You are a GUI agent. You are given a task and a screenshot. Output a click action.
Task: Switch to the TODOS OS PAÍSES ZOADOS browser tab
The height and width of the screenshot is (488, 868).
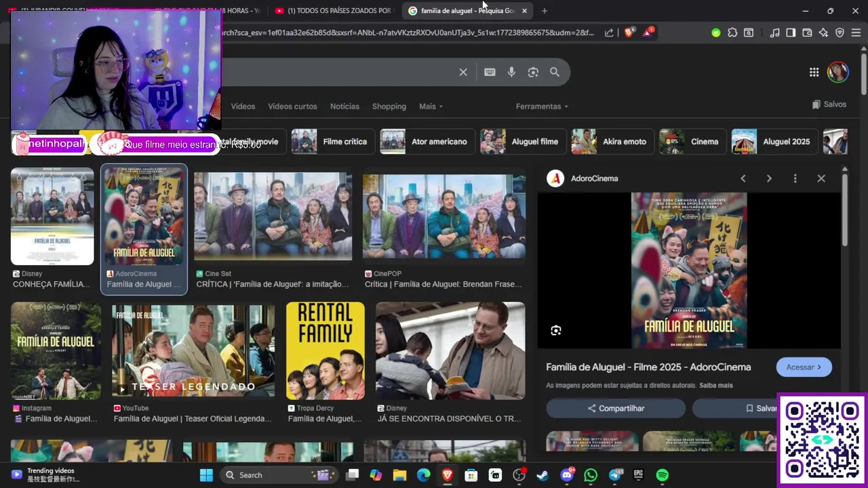click(333, 11)
